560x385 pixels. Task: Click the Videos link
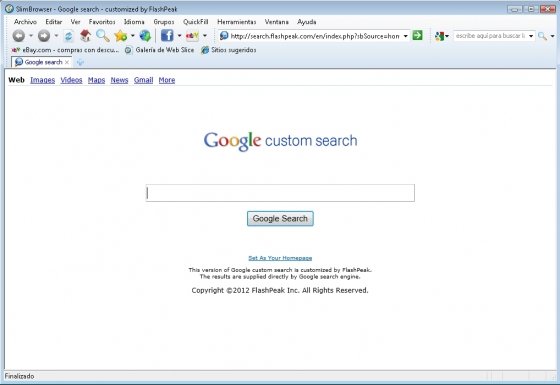tap(71, 80)
